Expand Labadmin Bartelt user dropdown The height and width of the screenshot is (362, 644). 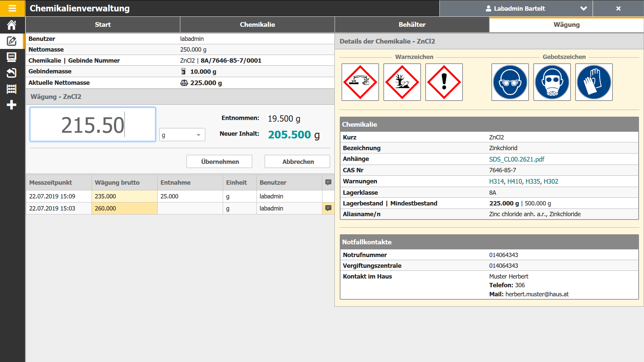[583, 8]
